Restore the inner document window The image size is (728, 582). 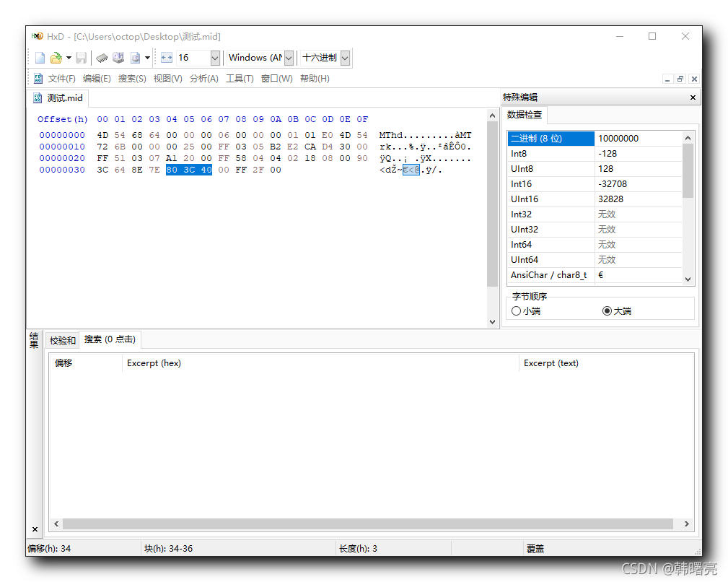pos(680,79)
